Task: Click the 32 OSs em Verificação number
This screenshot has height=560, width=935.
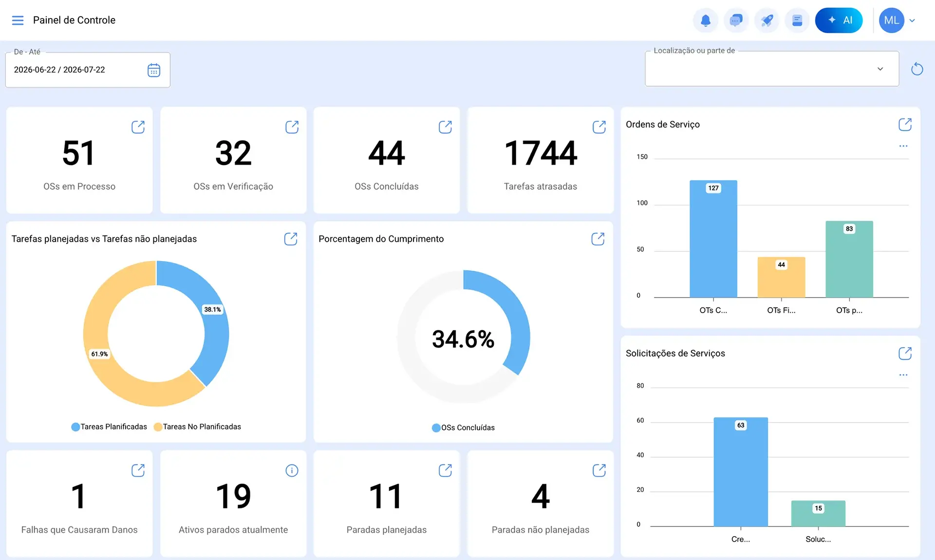Action: [x=233, y=153]
